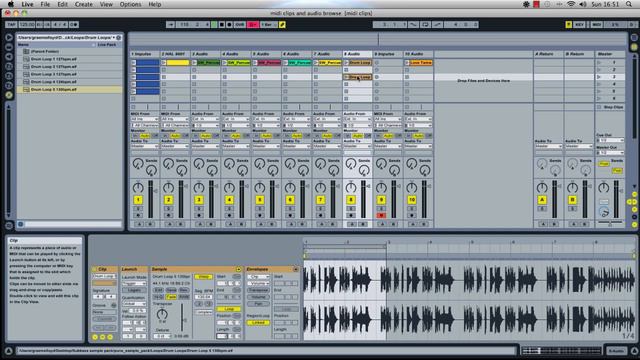Screen dimensions: 640x360
Task: Toggle the loop switch in transport bar
Action: (x=425, y=24)
